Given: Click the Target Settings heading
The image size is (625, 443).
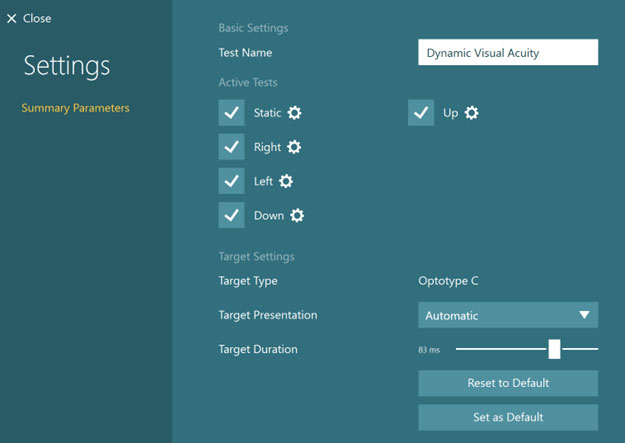Looking at the screenshot, I should [x=256, y=256].
